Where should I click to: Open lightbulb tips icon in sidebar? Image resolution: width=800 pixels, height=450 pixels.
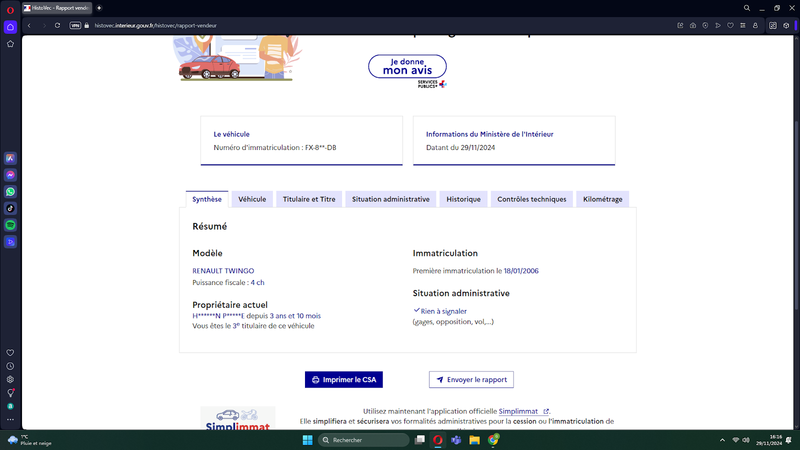[10, 393]
